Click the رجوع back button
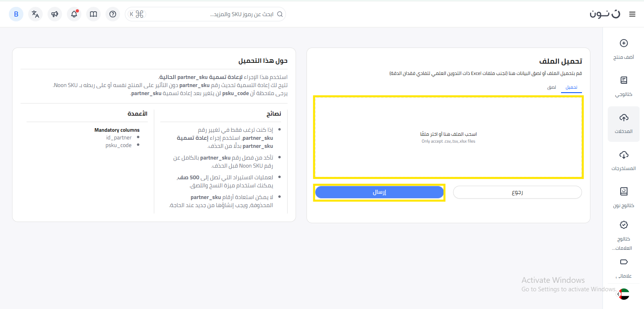 517,192
